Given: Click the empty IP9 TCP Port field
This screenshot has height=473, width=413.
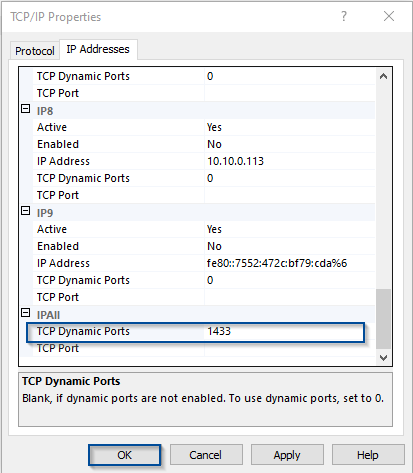Looking at the screenshot, I should (289, 297).
